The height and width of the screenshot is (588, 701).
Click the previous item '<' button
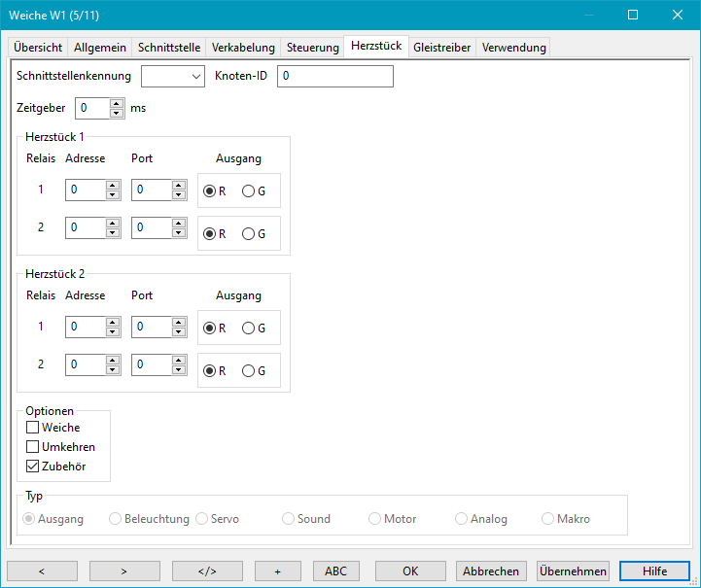(x=42, y=571)
